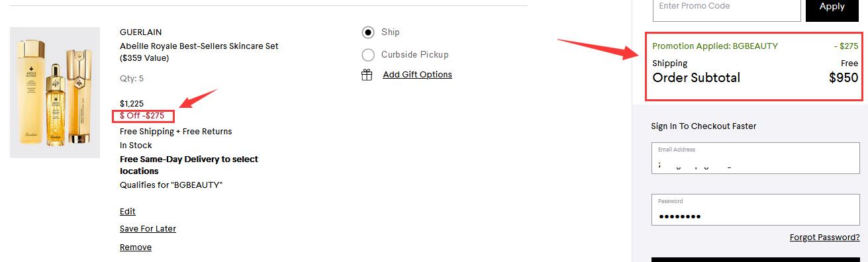This screenshot has height=262, width=868.
Task: Select the Ship delivery option
Action: point(368,32)
